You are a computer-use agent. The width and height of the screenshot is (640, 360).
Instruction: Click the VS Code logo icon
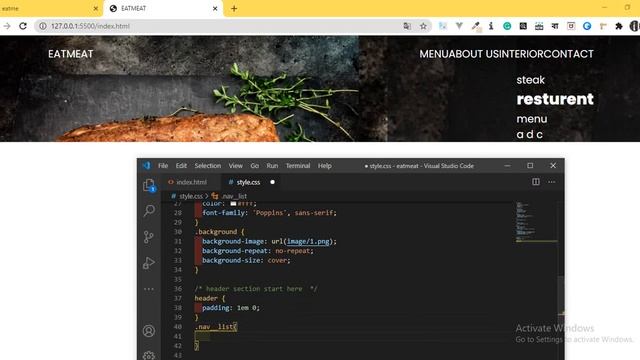coord(147,165)
